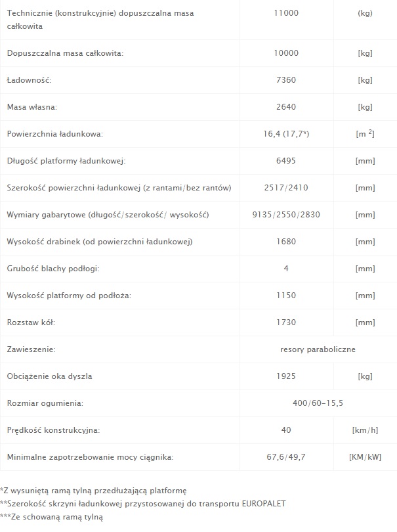This screenshot has width=397, height=532.
Task: Click the resory paraboliczne suspension value
Action: 318,349
